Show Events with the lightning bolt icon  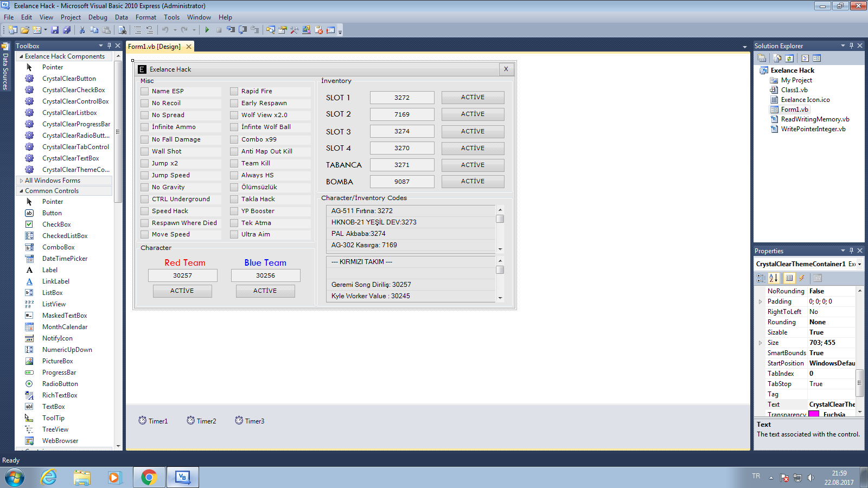[x=802, y=278]
